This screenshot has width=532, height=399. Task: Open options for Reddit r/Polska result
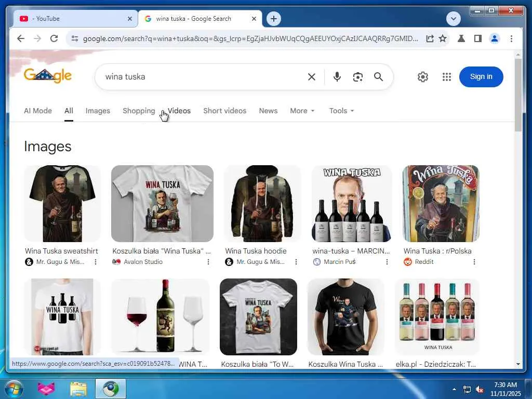tap(474, 262)
